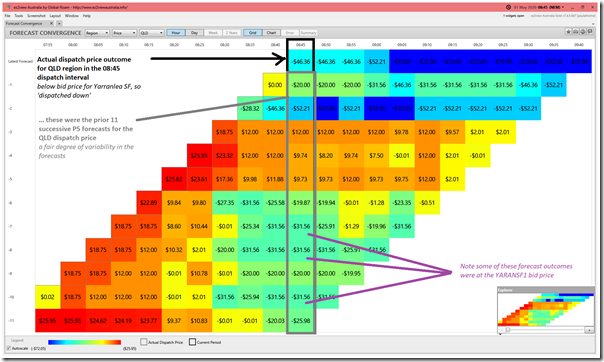This screenshot has width=604, height=362.
Task: Toggle the Hour view button
Action: [176, 33]
